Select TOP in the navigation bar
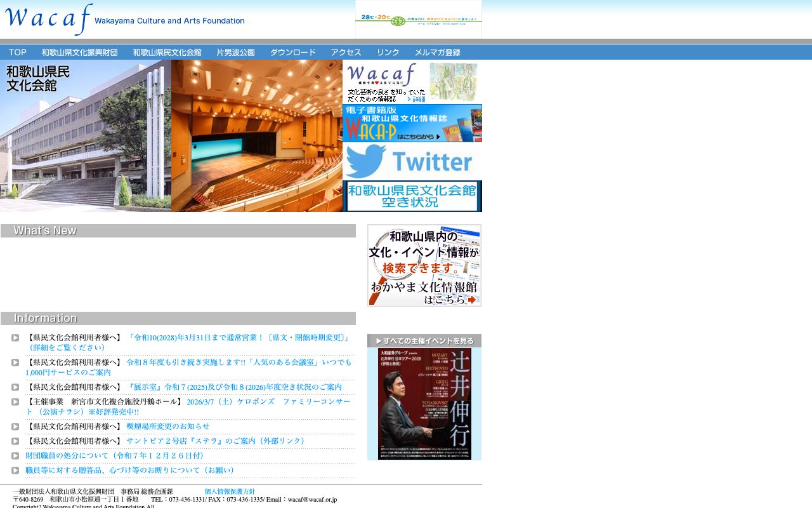Image resolution: width=812 pixels, height=508 pixels. coord(17,52)
